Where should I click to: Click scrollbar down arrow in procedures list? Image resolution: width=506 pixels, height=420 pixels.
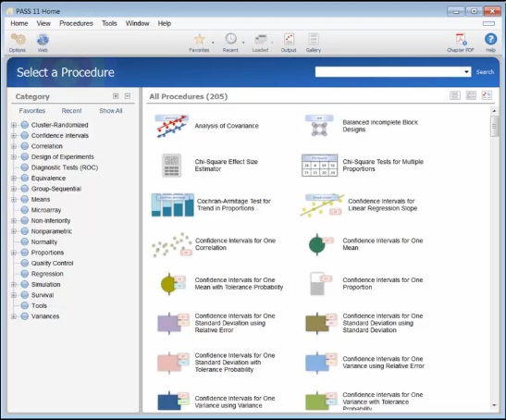click(494, 405)
